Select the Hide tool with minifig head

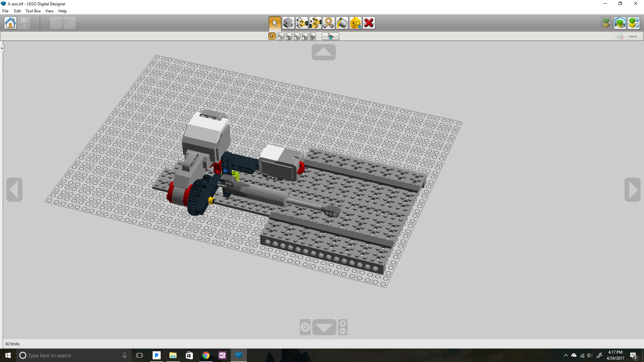pos(356,23)
